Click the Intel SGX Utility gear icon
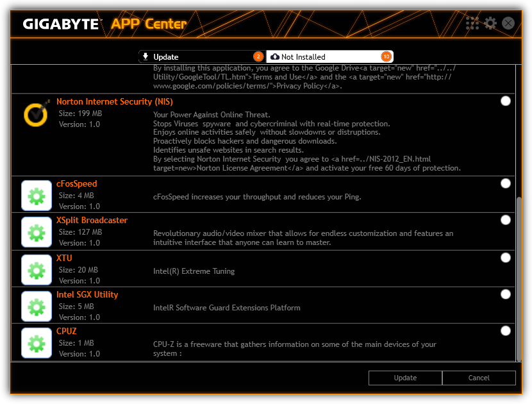532x404 pixels. coord(37,307)
